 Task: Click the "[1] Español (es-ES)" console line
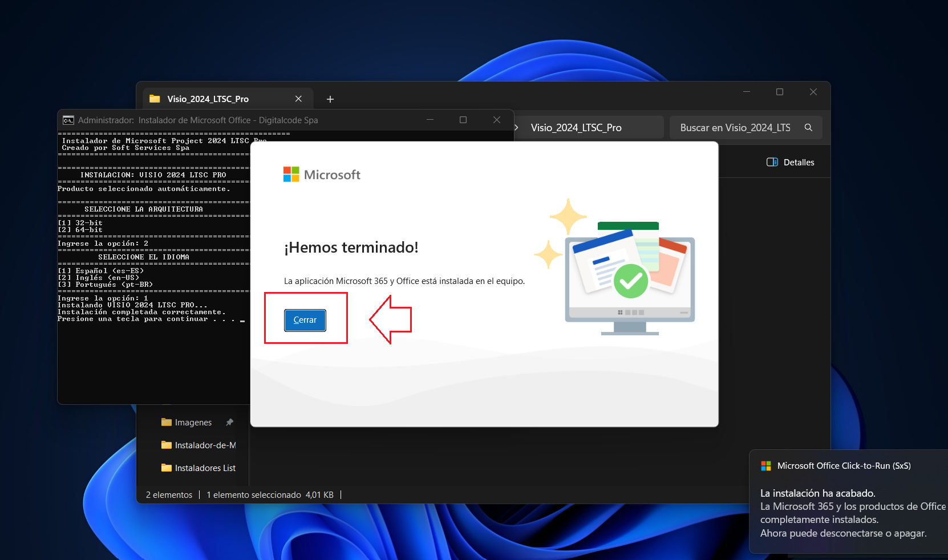coord(100,271)
